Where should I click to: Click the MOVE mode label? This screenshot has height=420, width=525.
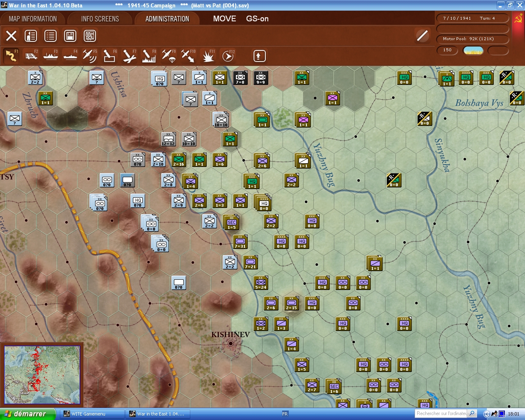pyautogui.click(x=224, y=19)
